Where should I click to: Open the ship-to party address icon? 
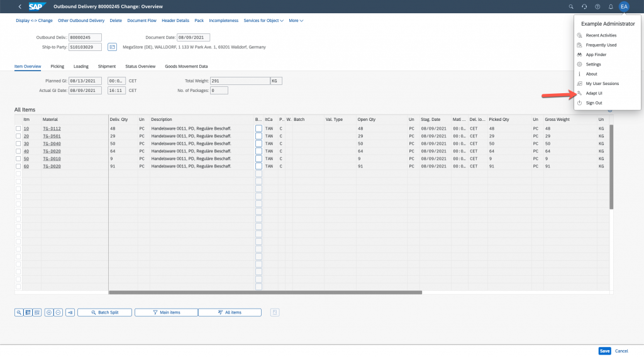pyautogui.click(x=112, y=47)
